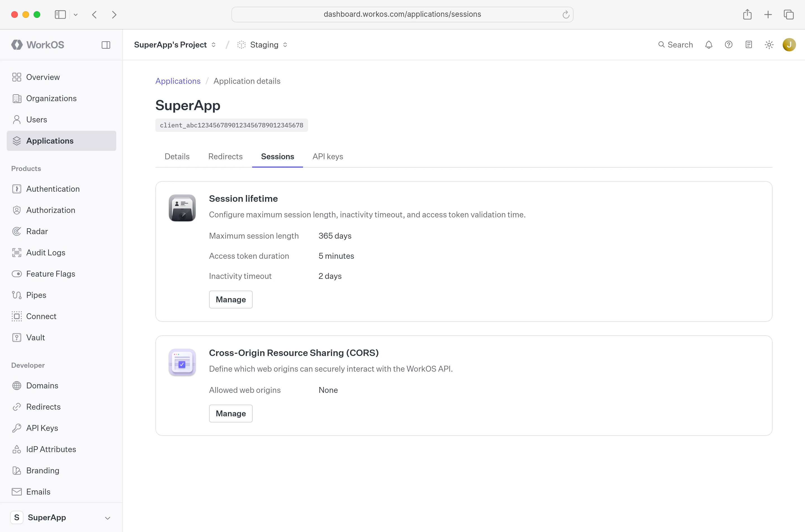Open the Authentication icon
The height and width of the screenshot is (532, 805).
pyautogui.click(x=16, y=189)
